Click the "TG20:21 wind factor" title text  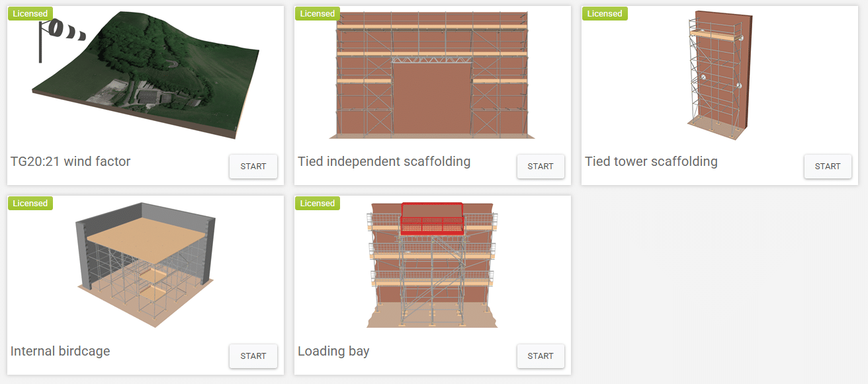71,161
